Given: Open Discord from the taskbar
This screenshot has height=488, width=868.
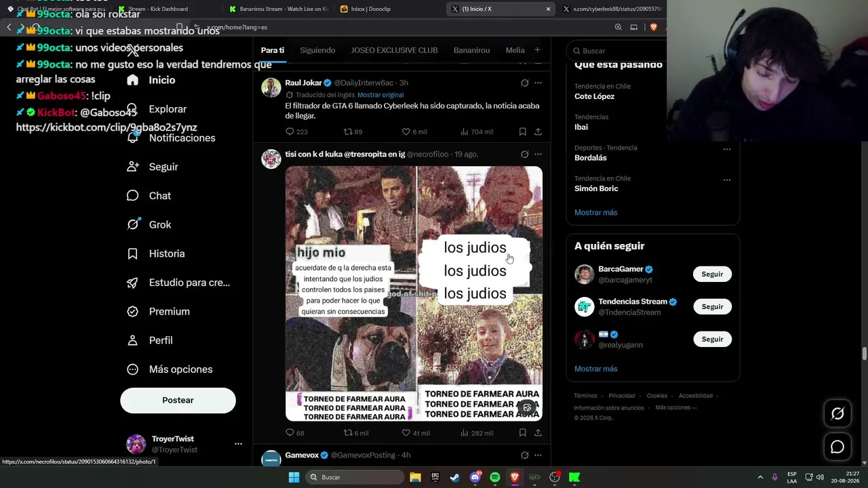Looking at the screenshot, I should point(475,477).
